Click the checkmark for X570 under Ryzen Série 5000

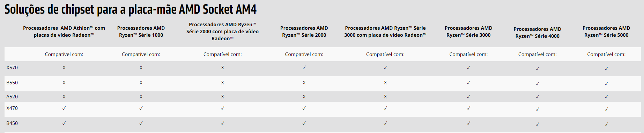point(606,69)
